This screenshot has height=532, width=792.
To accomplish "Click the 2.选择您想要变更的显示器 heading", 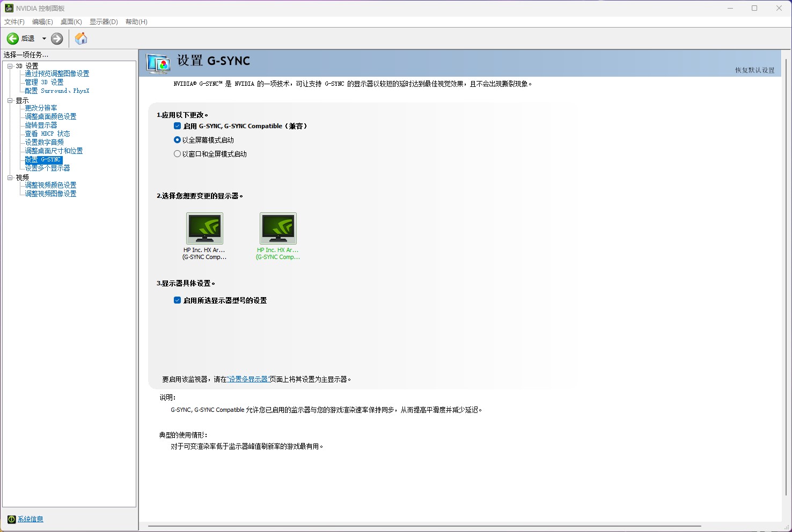I will click(x=200, y=196).
